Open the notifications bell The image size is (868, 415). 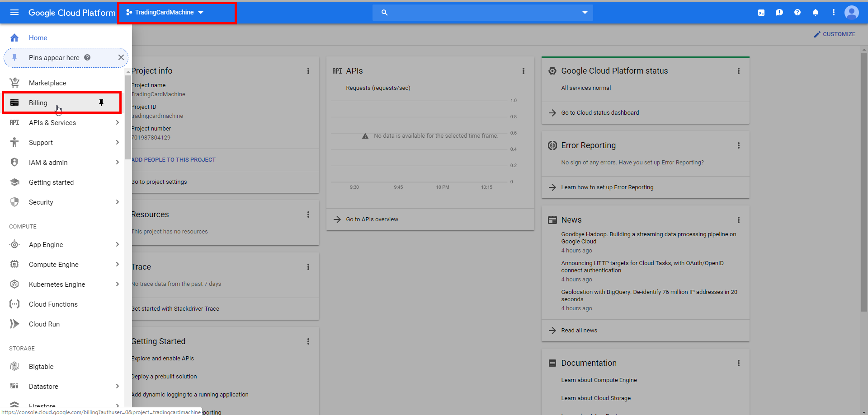(x=816, y=13)
